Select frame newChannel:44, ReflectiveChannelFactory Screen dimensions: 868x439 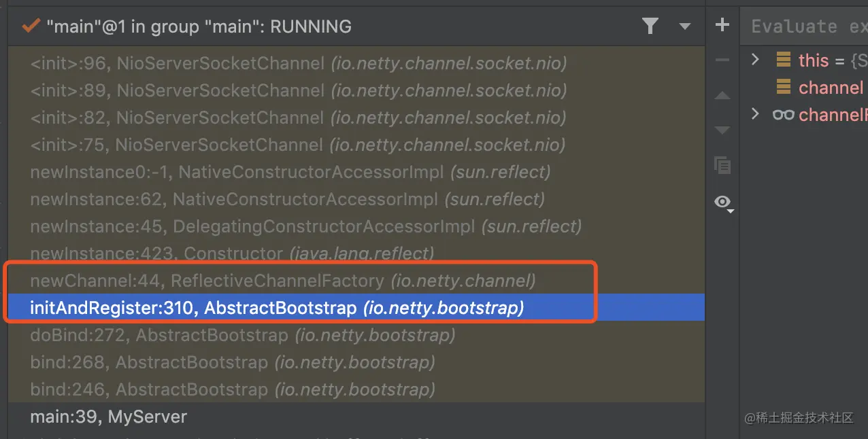pos(356,280)
